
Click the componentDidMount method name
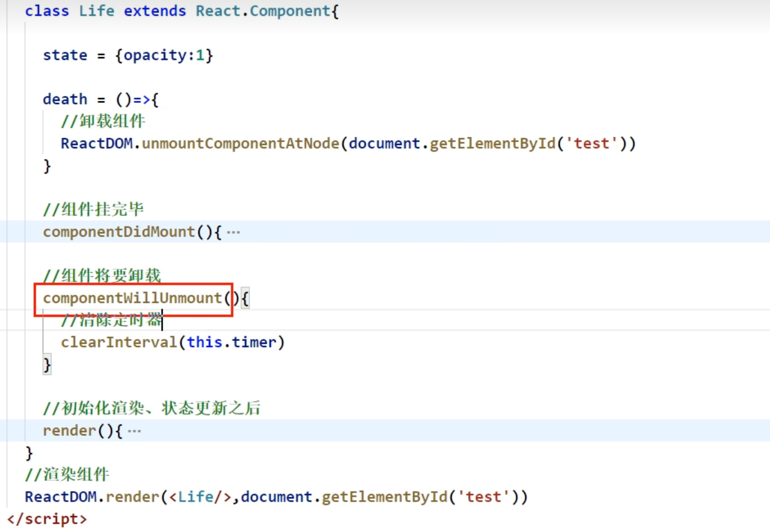pos(119,232)
